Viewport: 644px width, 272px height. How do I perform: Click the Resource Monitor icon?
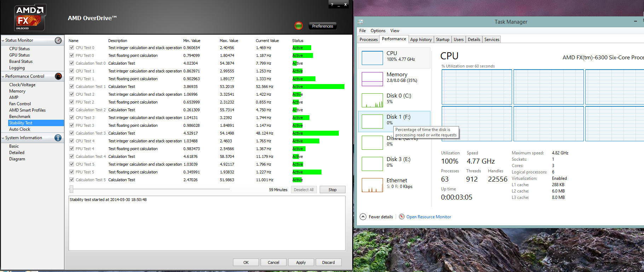coord(402,217)
